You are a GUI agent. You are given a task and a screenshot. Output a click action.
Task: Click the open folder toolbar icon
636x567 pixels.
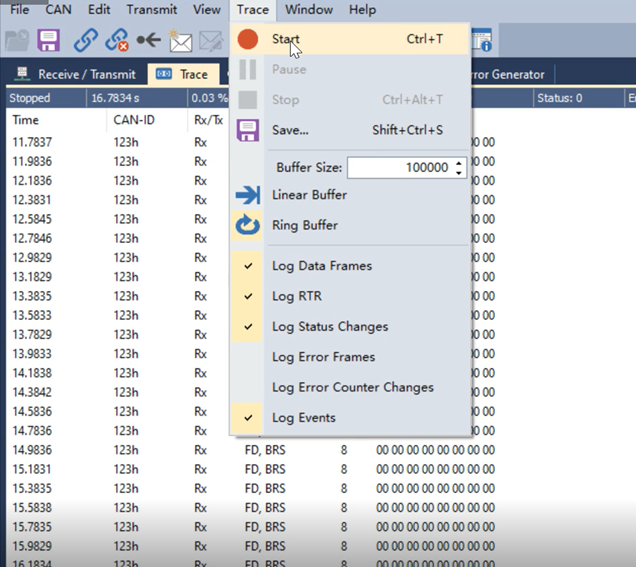click(x=17, y=40)
